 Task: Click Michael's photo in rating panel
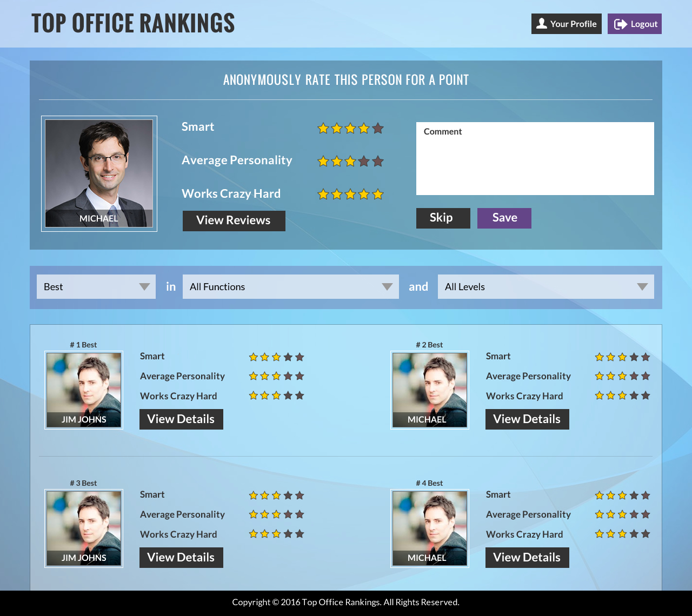pyautogui.click(x=99, y=173)
